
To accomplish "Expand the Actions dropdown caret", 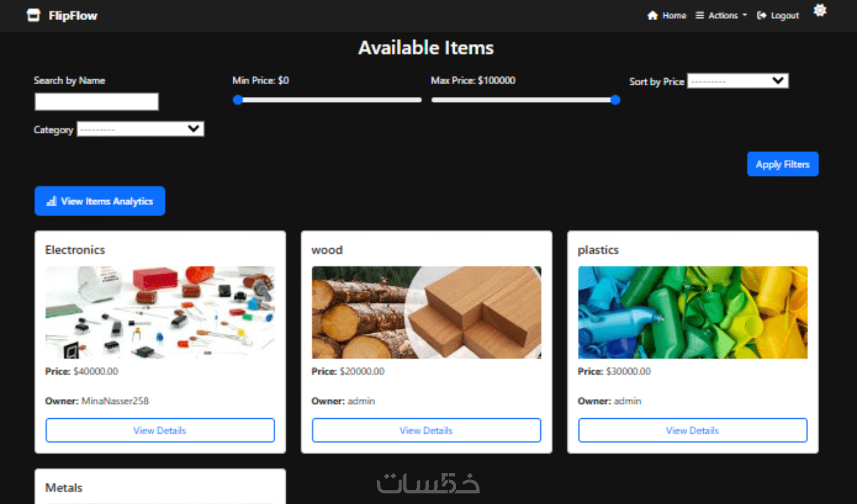I will coord(745,15).
